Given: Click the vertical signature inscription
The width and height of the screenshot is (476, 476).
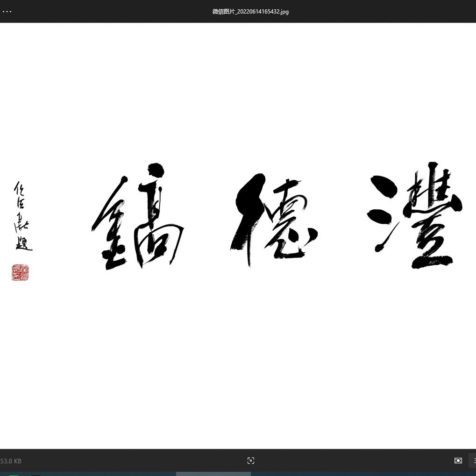Looking at the screenshot, I should (x=21, y=215).
